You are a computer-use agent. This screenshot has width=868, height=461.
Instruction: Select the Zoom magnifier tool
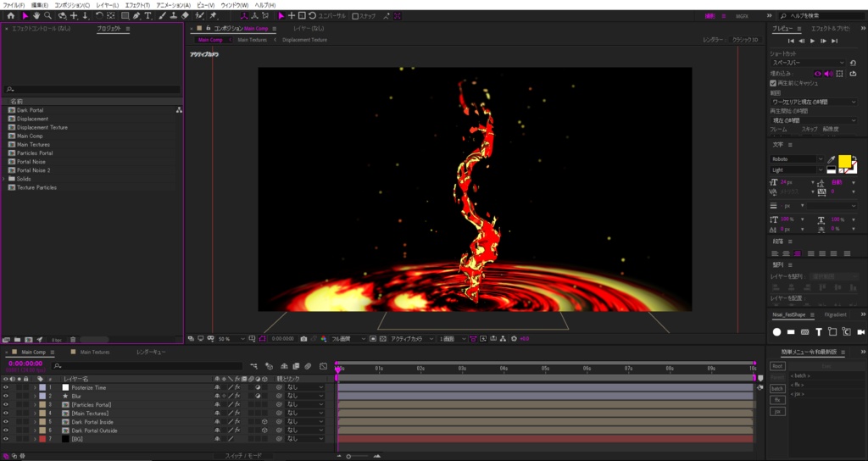click(x=47, y=15)
